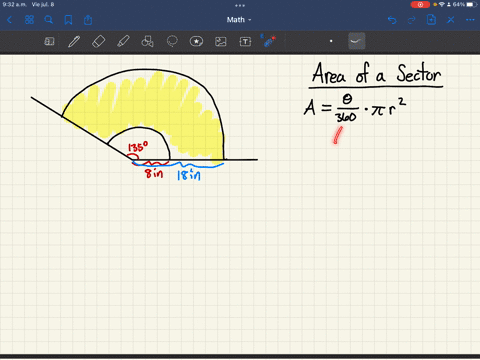Choose the dot laser pointer style
Image resolution: width=480 pixels, height=360 pixels.
331,41
